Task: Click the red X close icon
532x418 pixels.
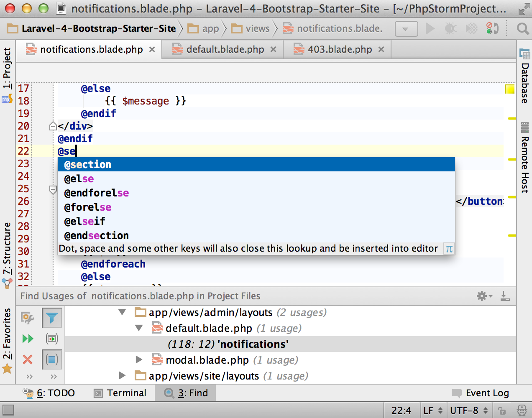Action: click(28, 359)
